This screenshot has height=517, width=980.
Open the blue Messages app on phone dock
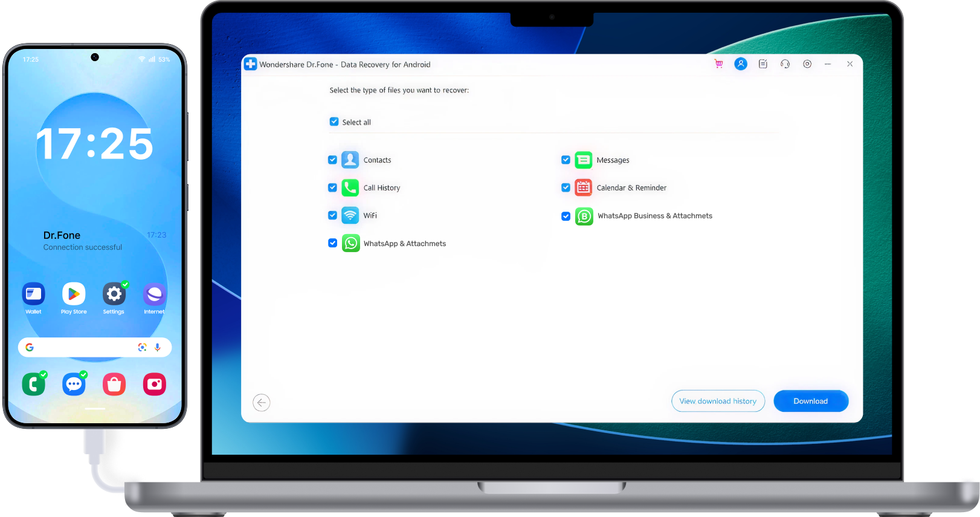[74, 384]
